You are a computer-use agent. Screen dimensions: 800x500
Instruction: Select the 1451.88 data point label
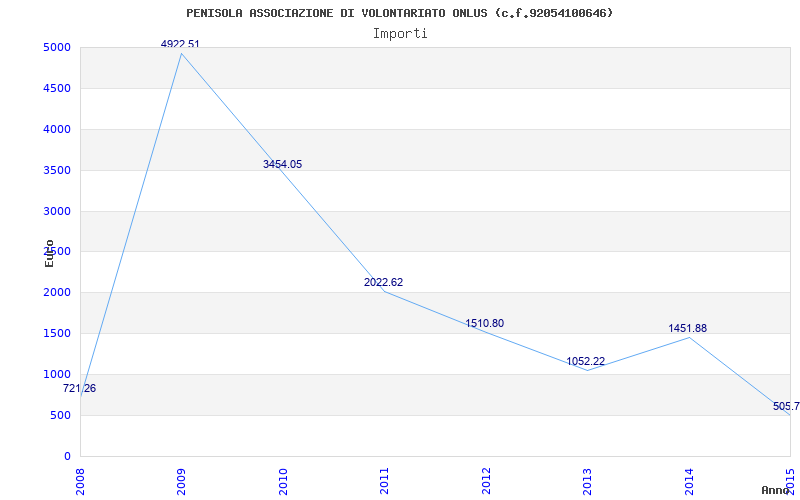coord(687,328)
